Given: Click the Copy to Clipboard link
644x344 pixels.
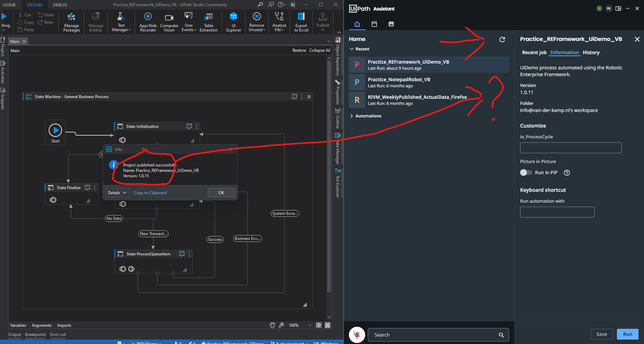Looking at the screenshot, I should tap(150, 193).
